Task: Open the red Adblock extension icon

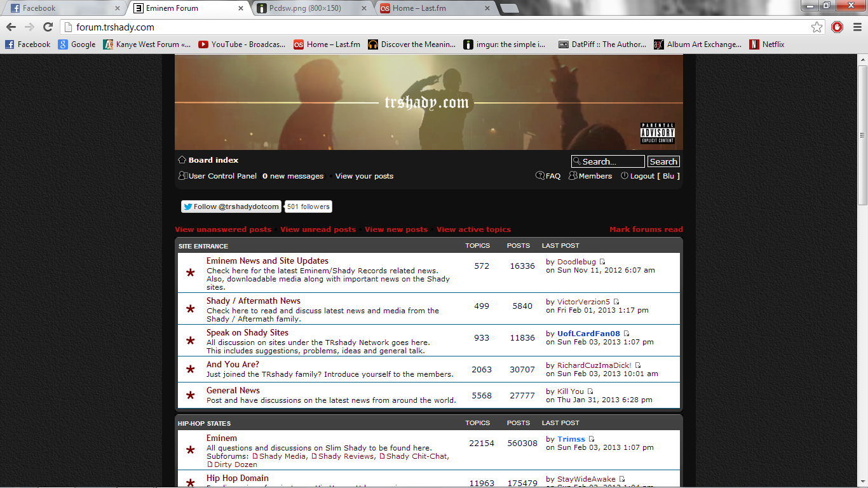Action: (837, 27)
